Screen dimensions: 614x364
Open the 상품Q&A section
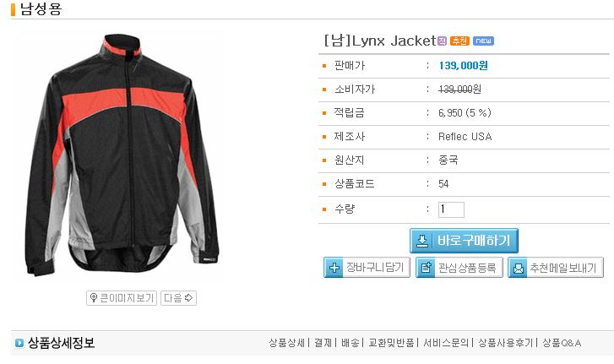click(x=562, y=343)
